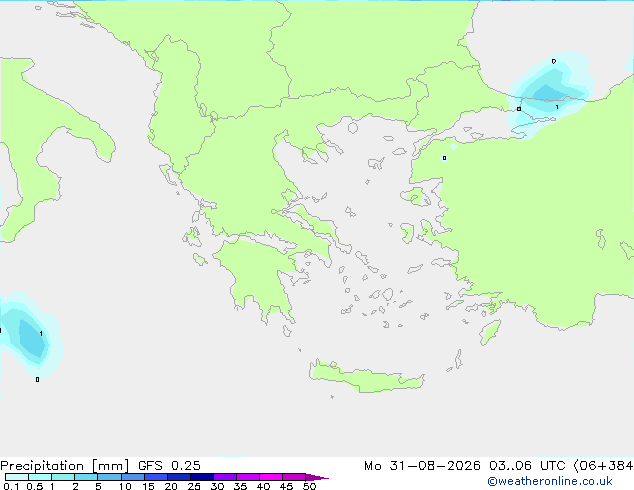Pick the 2–5 mm legend swatch
The image size is (634, 490).
[x=86, y=477]
